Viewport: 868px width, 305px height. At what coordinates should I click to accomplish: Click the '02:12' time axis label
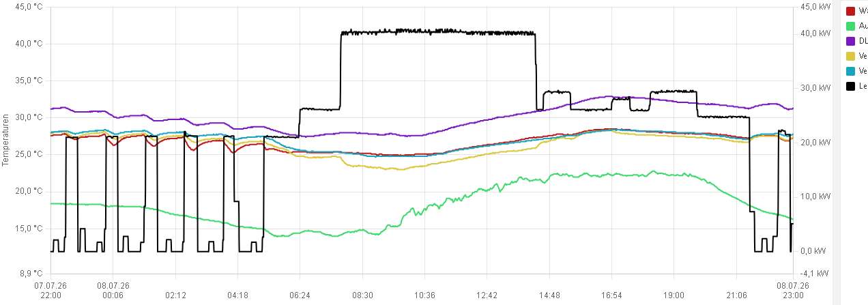tap(175, 295)
